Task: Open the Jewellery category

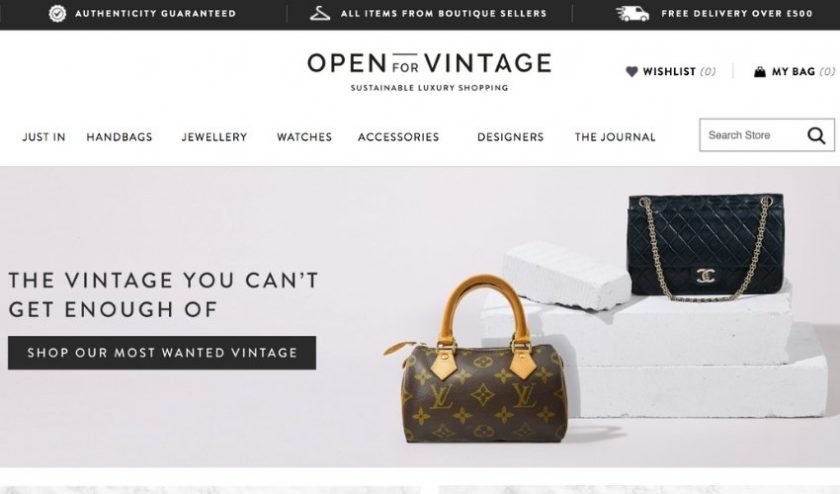Action: (x=214, y=137)
